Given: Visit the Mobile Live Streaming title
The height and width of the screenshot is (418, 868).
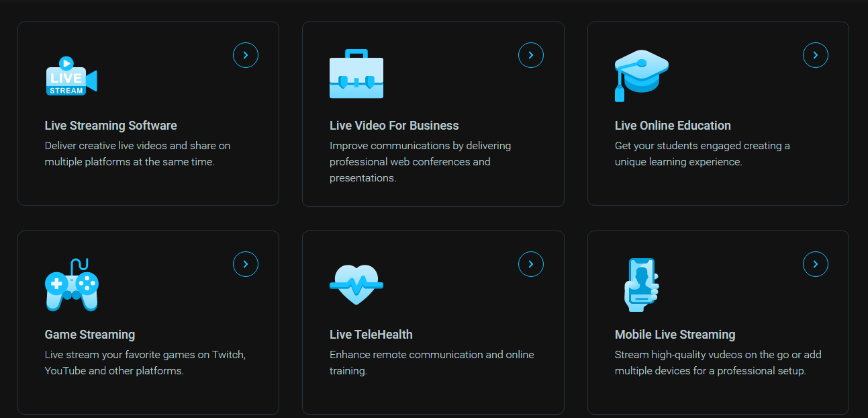Looking at the screenshot, I should (x=675, y=335).
